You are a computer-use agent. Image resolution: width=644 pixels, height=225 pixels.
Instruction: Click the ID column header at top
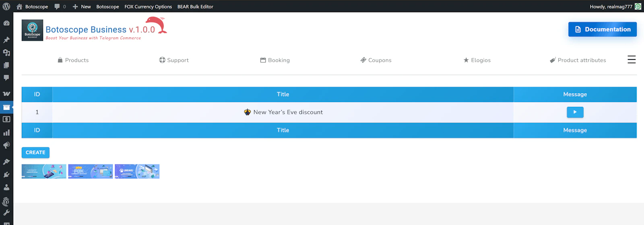37,94
